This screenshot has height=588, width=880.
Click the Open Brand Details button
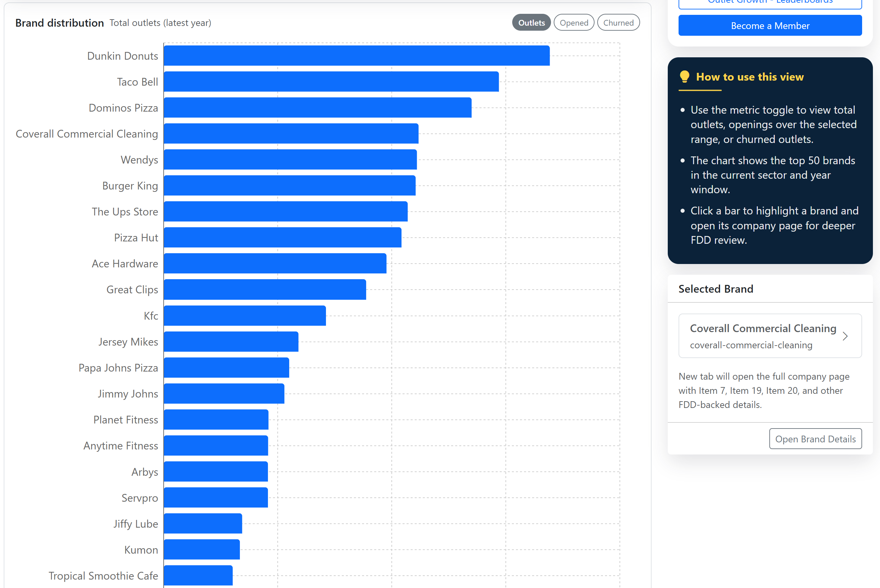tap(815, 438)
